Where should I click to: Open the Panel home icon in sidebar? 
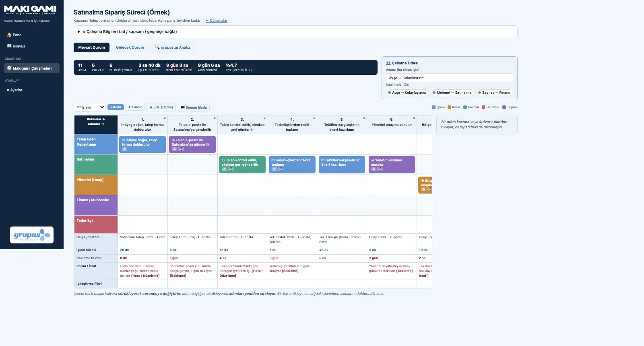[x=9, y=35]
